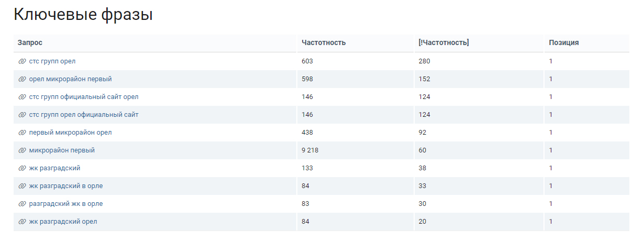
Task: Click link icon beside 'жк разградский' row
Action: point(22,168)
